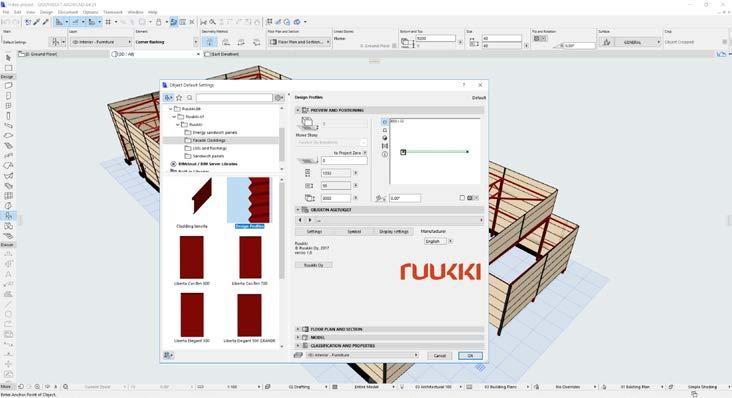Click the 3D shaded preview icon

[x=385, y=138]
